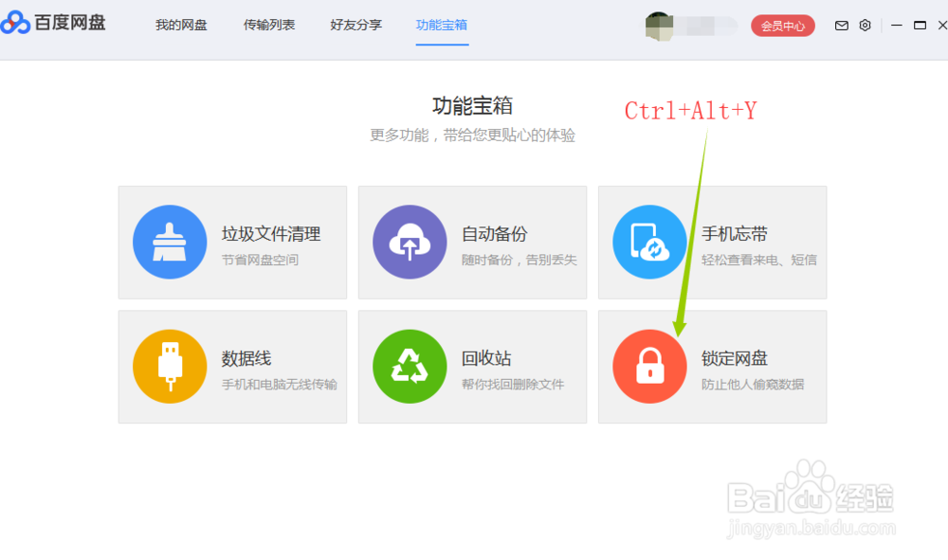This screenshot has width=948, height=560.
Task: Click the 防止他人偷窥数据 description
Action: pyautogui.click(x=753, y=384)
